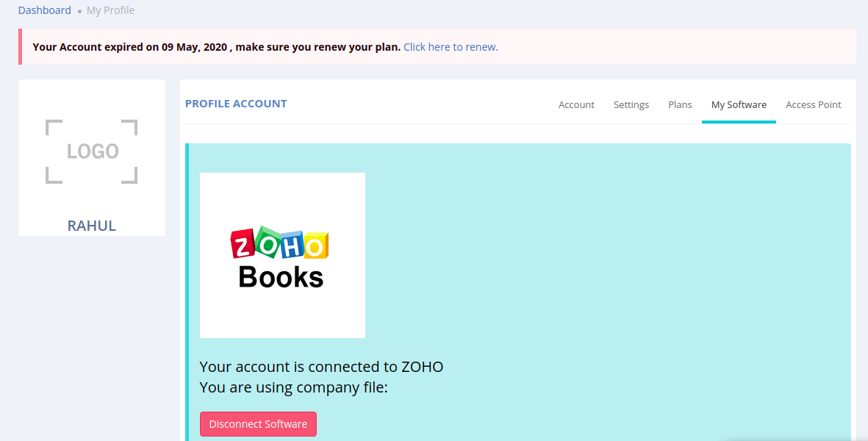Click the Disconnect Software button

(258, 424)
